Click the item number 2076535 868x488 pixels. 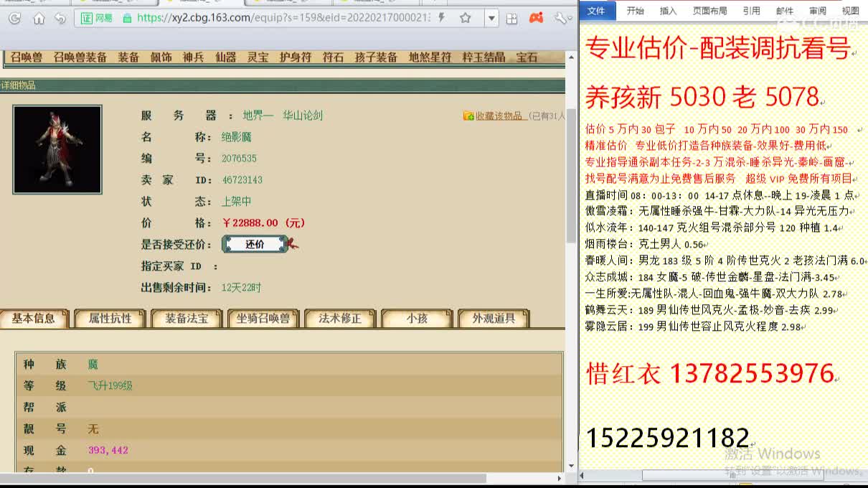[x=239, y=159]
